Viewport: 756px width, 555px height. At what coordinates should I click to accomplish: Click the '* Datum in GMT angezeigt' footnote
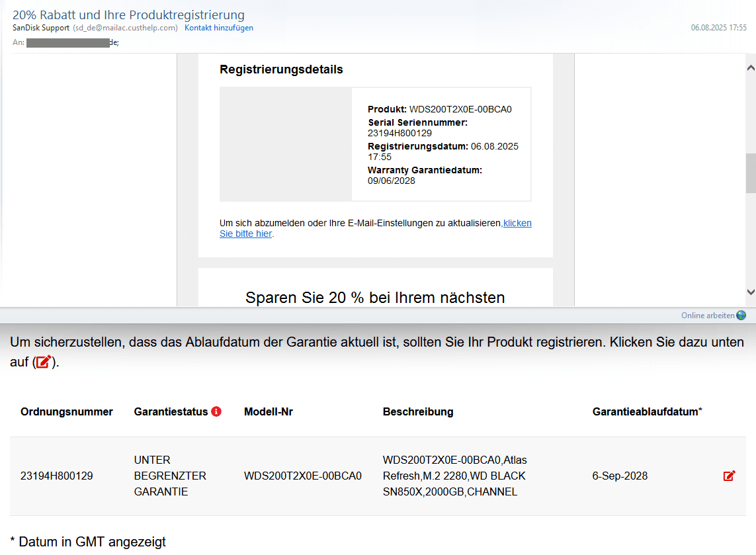(88, 542)
